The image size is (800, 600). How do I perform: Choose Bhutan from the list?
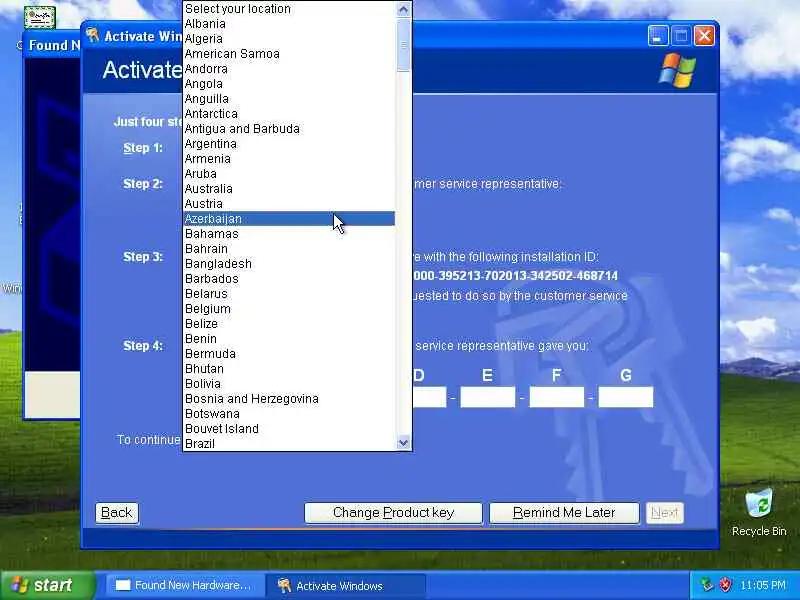pos(289,369)
